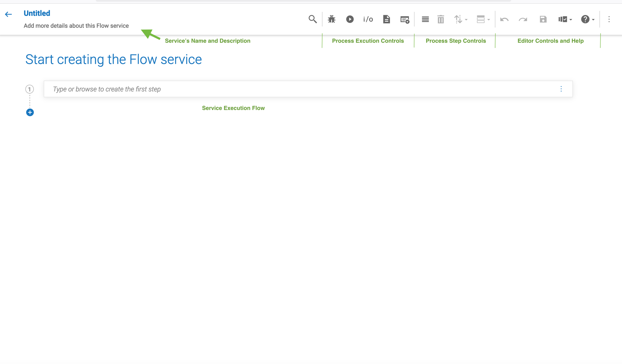Open toolbar three-dot overflow menu
The image size is (622, 364).
coord(609,19)
